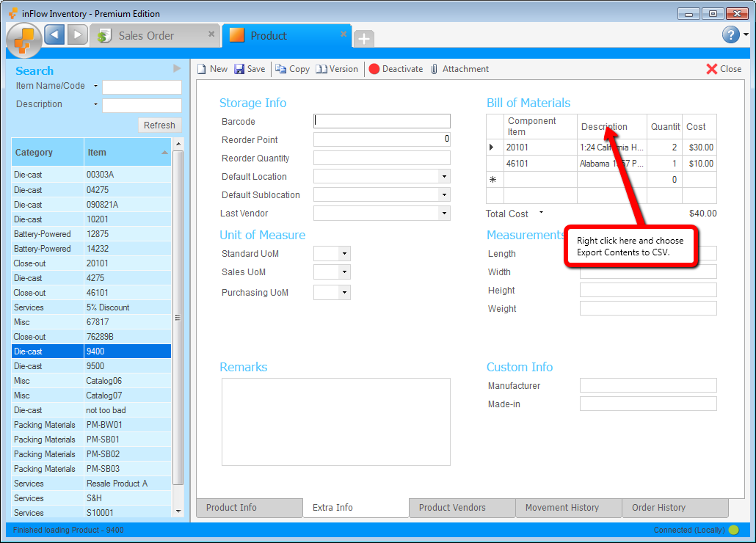Click the product list scrollbar thumb
Image resolution: width=756 pixels, height=543 pixels.
coord(178,318)
